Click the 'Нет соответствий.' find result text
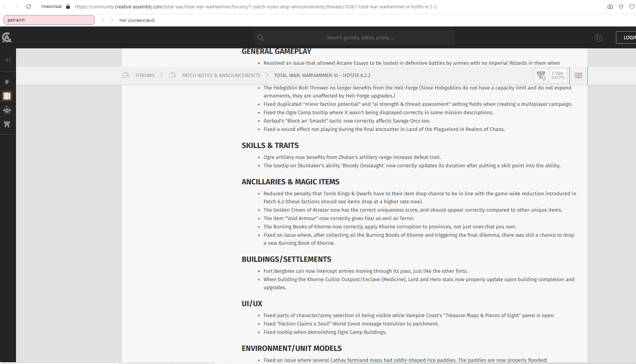636x364 pixels. [137, 20]
